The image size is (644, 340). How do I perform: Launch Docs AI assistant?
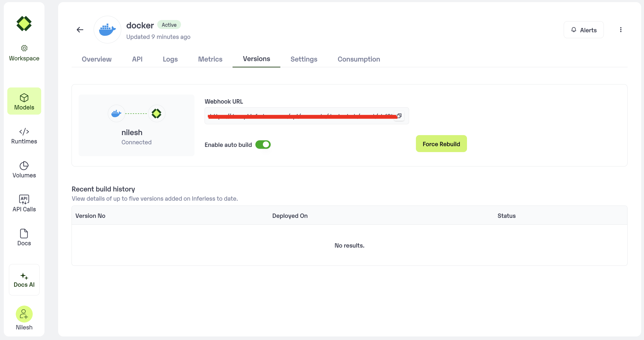pos(24,280)
